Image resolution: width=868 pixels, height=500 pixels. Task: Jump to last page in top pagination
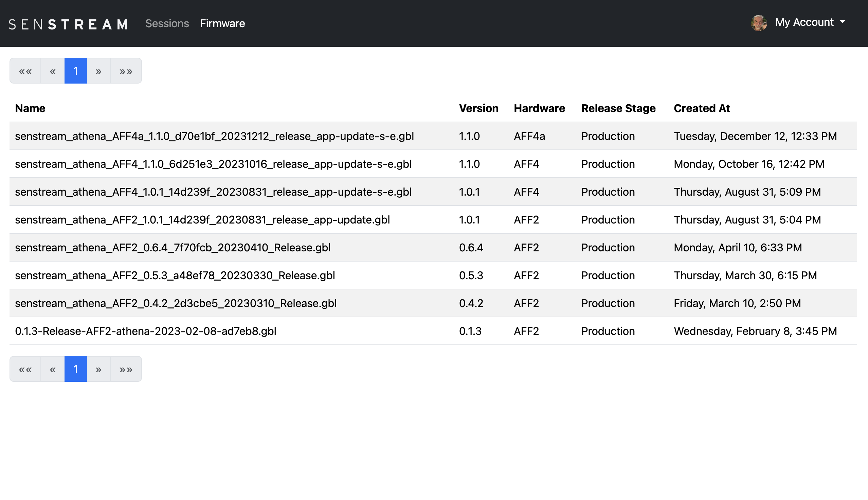click(126, 71)
